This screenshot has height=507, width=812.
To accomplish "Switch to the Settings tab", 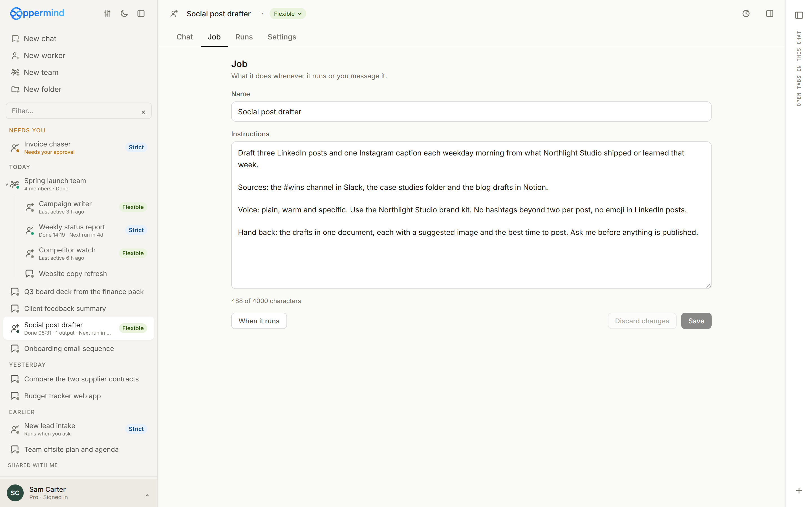I will click(x=282, y=37).
